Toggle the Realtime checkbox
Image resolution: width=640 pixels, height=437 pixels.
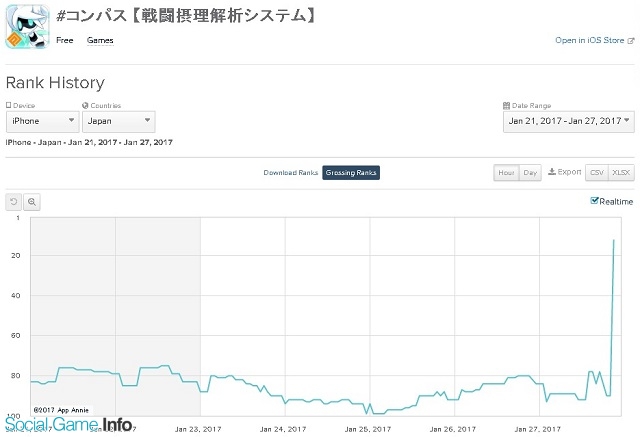tap(595, 201)
